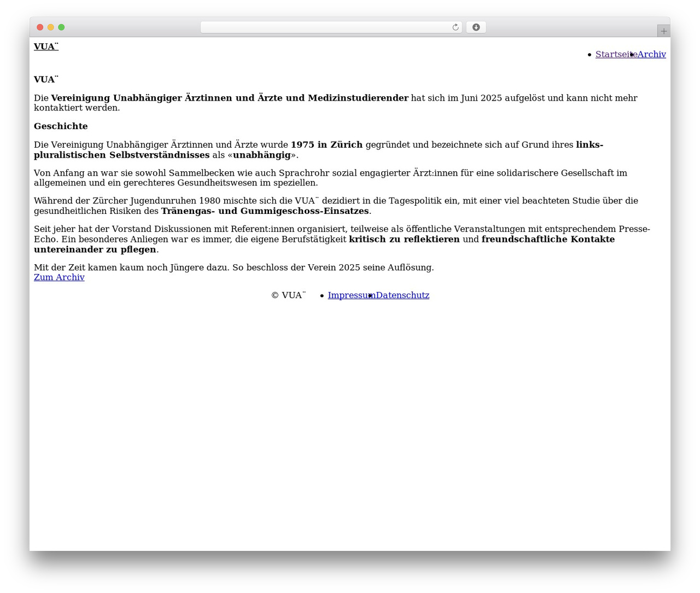Screen dimensions: 700x593
Task: Click the bold VUA¨ page heading
Action: tap(46, 79)
